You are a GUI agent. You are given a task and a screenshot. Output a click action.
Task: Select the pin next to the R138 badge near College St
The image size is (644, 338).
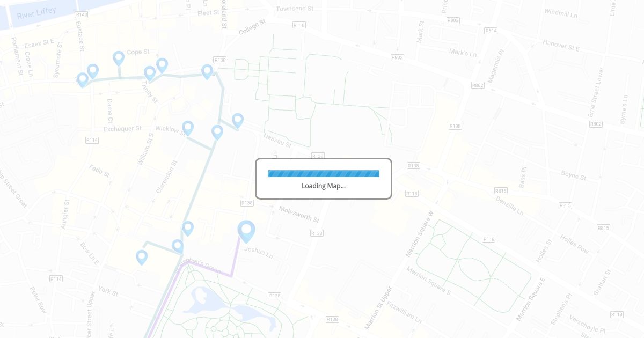click(207, 72)
